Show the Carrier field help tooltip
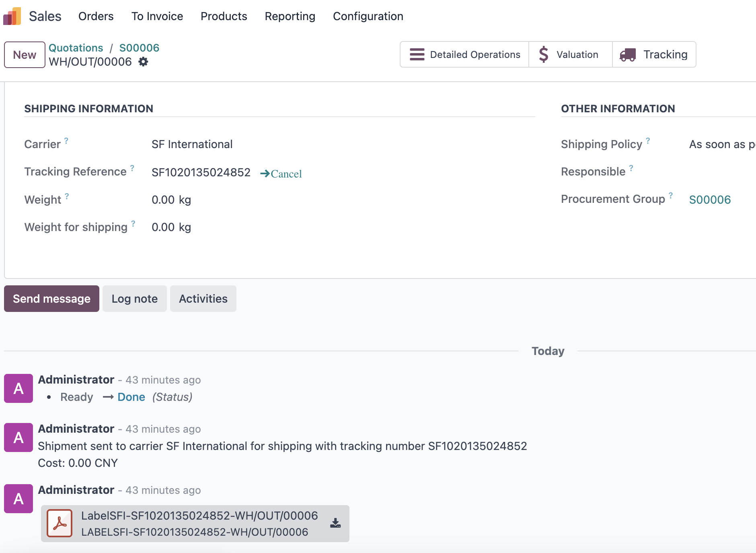756x553 pixels. [66, 140]
